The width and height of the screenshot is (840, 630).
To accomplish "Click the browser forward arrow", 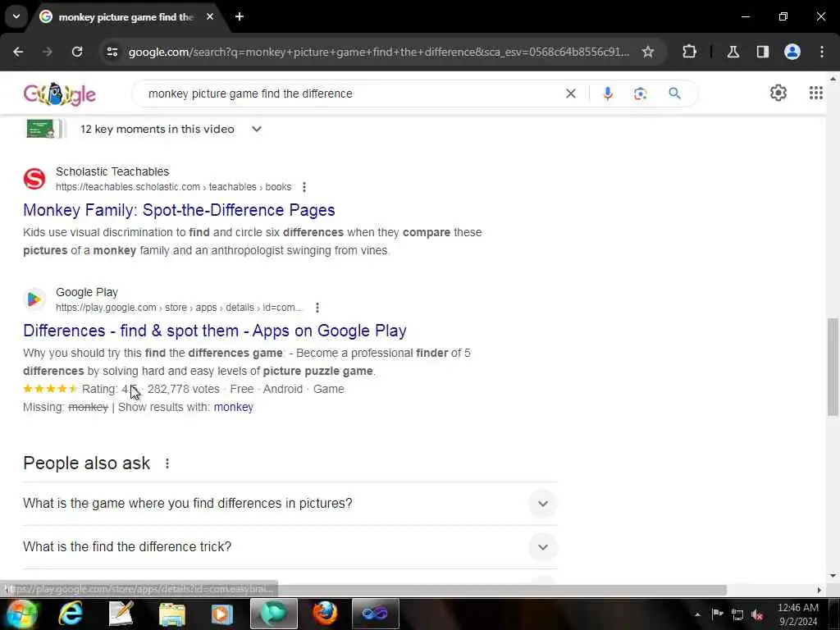I will click(48, 52).
